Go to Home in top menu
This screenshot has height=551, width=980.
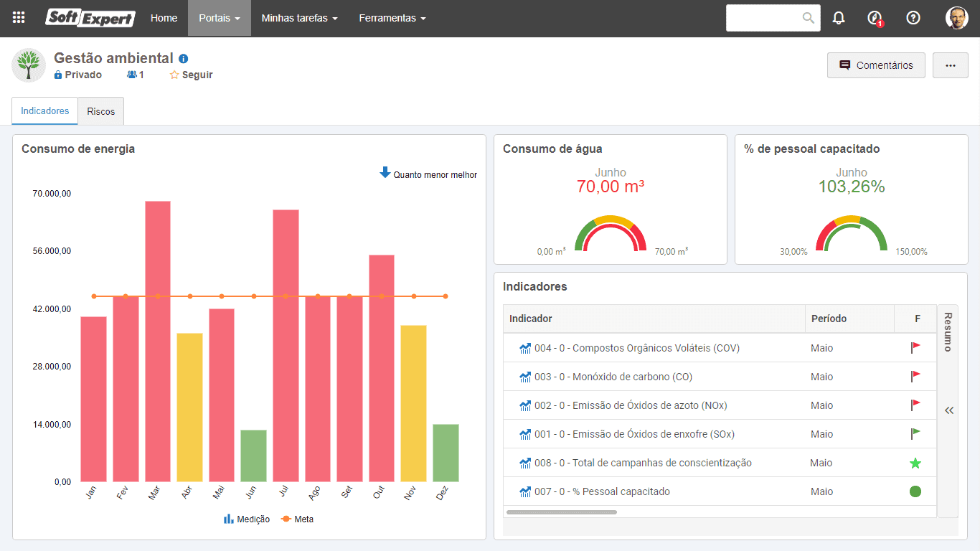point(164,18)
